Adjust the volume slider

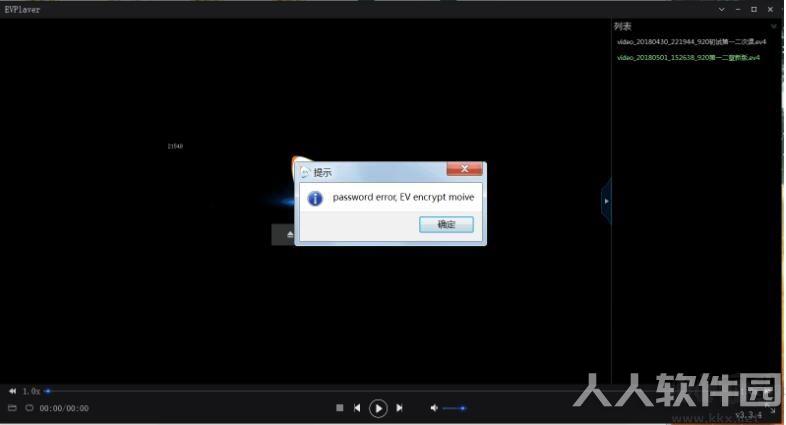tap(455, 408)
